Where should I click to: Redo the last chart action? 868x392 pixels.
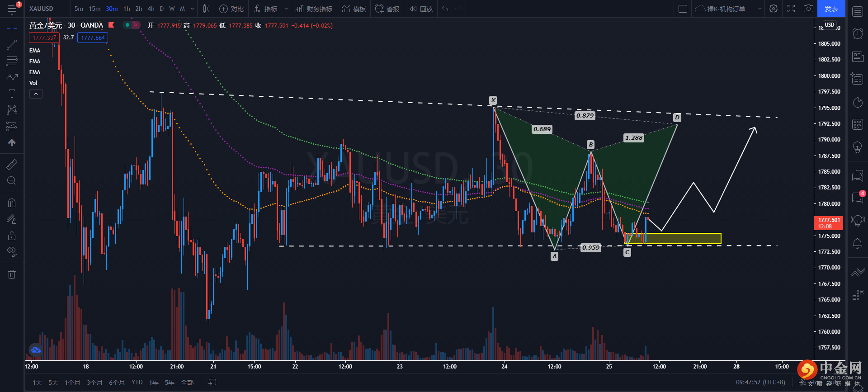[x=458, y=9]
